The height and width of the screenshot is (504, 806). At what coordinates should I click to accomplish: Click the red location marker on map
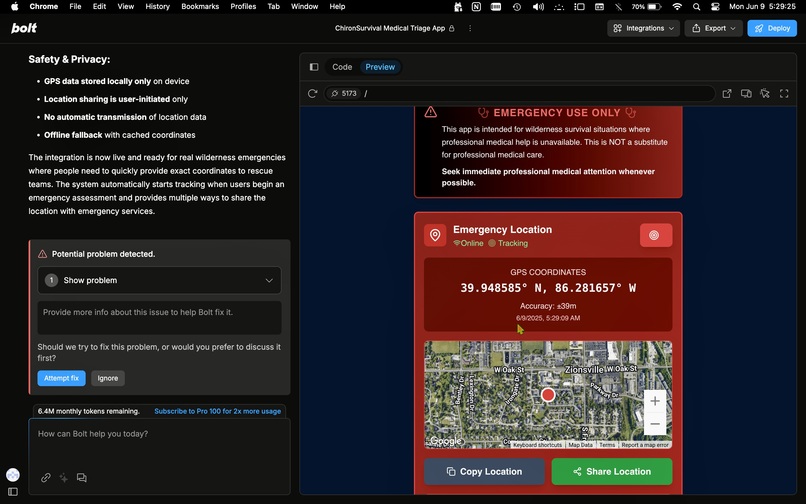click(548, 394)
